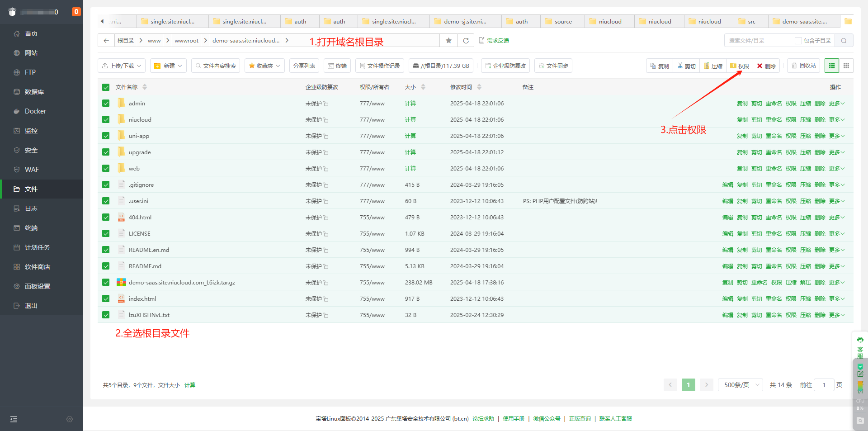Click the refresh directory icon
This screenshot has height=431, width=868.
466,41
